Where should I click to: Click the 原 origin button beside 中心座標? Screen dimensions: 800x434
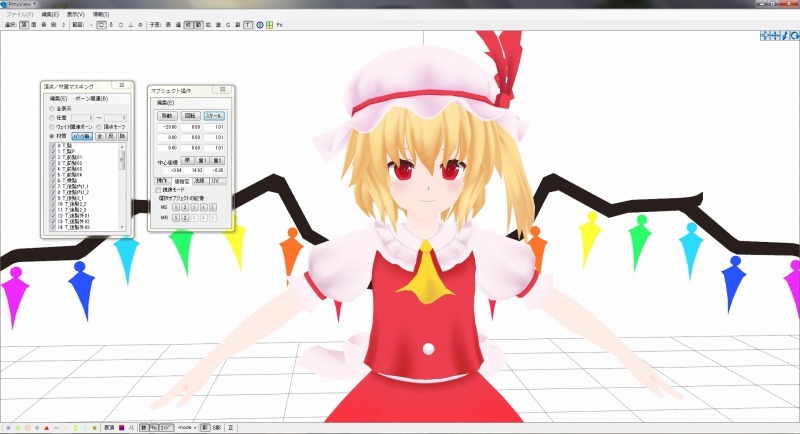tap(187, 161)
